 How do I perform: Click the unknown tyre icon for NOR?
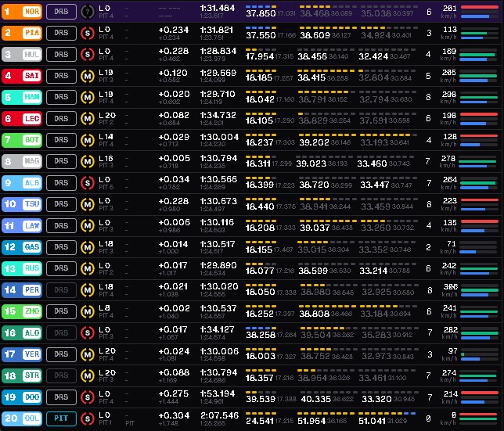tap(88, 13)
